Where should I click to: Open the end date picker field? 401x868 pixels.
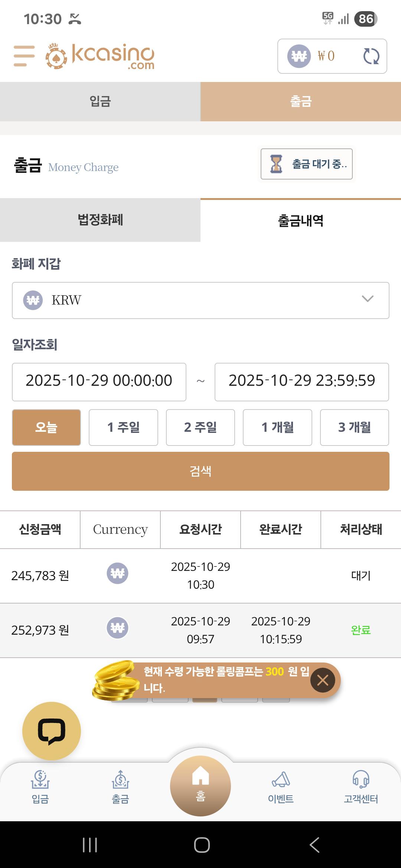(x=301, y=382)
